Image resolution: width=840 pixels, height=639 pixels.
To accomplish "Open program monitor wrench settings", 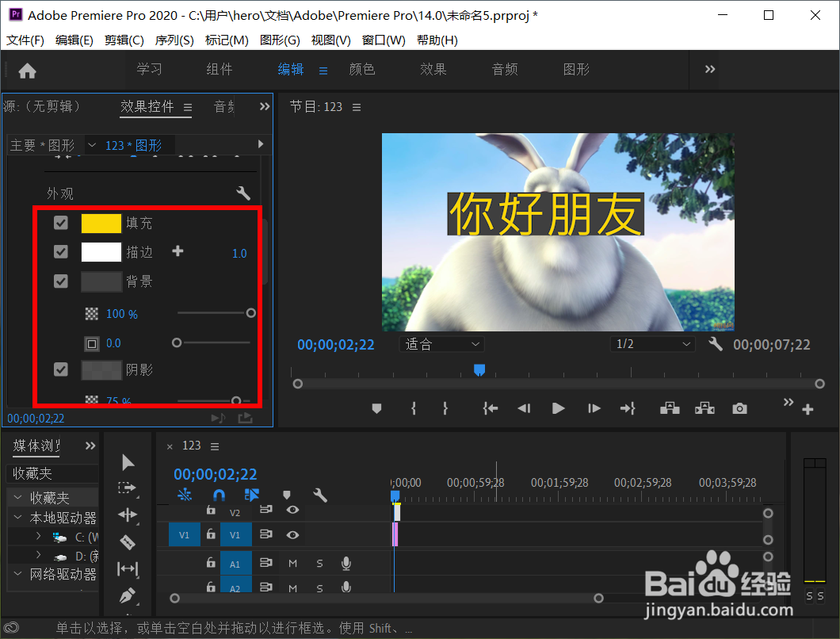I will tap(715, 343).
